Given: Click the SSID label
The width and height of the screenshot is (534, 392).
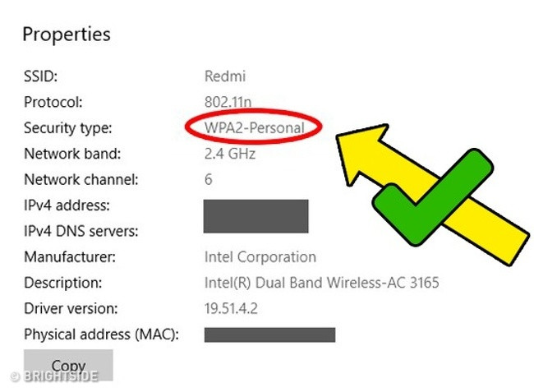Looking at the screenshot, I should 39,77.
